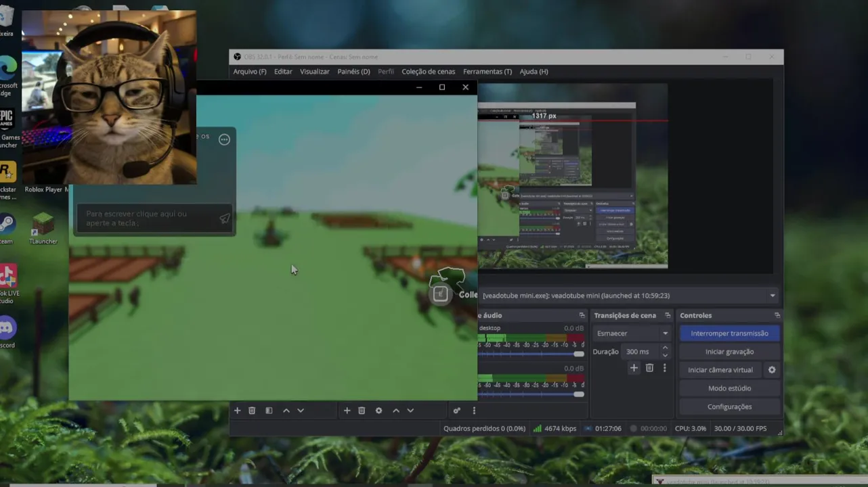The width and height of the screenshot is (868, 487).
Task: Open the Ajuda menu
Action: (534, 72)
